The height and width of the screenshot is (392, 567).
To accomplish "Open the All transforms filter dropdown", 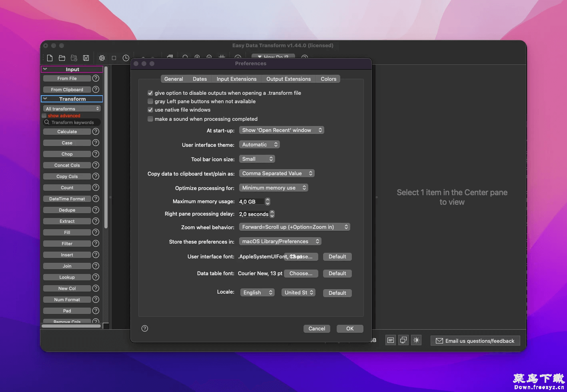I will 72,109.
